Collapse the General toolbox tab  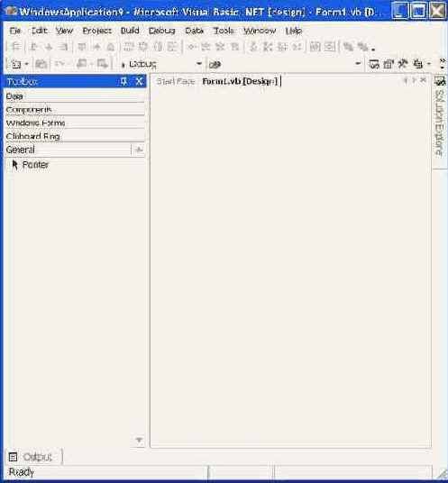point(68,150)
